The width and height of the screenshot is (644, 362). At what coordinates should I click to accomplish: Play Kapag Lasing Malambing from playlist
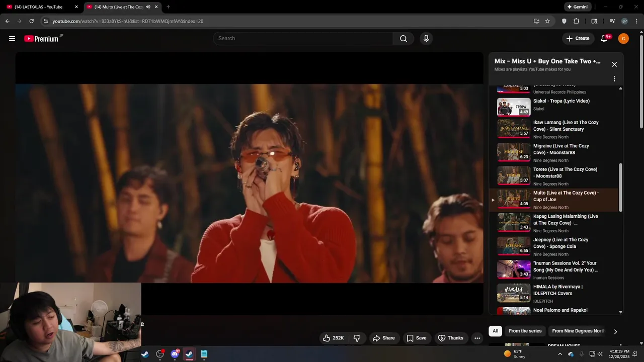(x=553, y=223)
